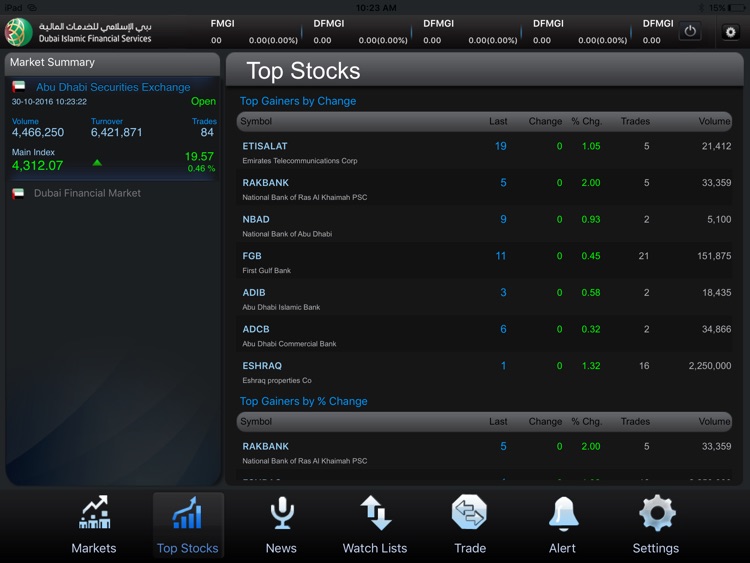Tap the UAE flag beside Dubai Financial Market
Screen dimensions: 750x563
18,193
